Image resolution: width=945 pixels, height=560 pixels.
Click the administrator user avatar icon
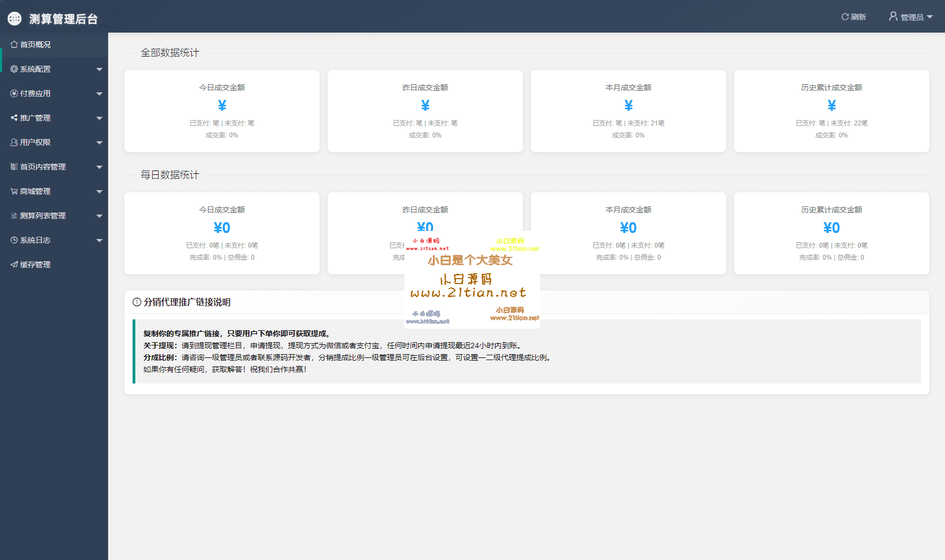[x=893, y=16]
